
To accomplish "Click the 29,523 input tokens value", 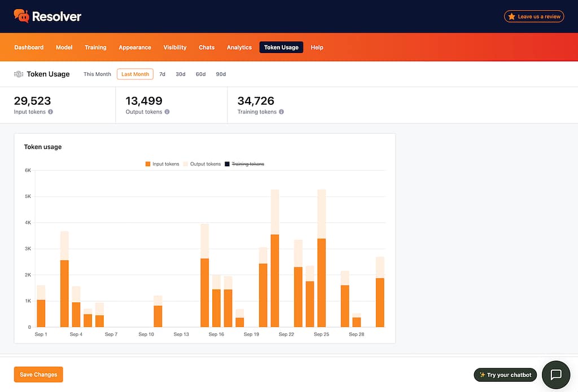I will [x=32, y=100].
